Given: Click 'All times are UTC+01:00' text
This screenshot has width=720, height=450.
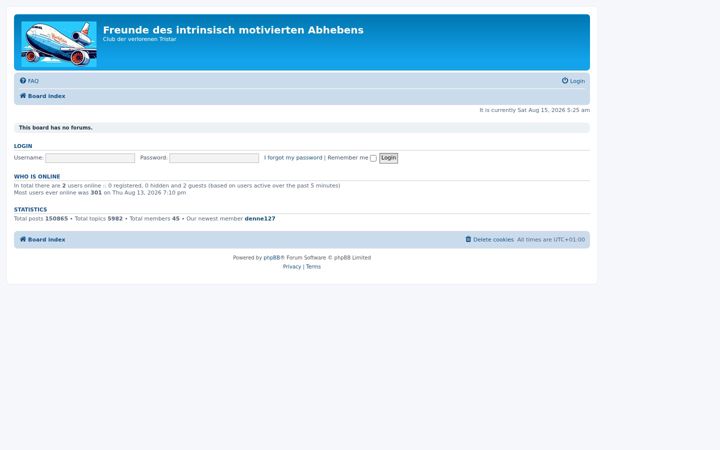Looking at the screenshot, I should (x=551, y=240).
